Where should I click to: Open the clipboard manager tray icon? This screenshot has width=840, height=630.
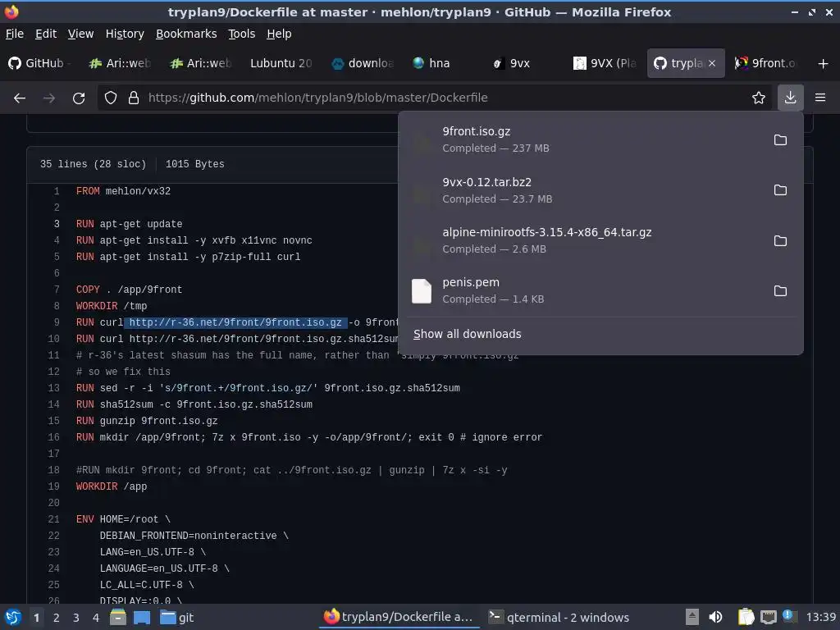coord(746,617)
